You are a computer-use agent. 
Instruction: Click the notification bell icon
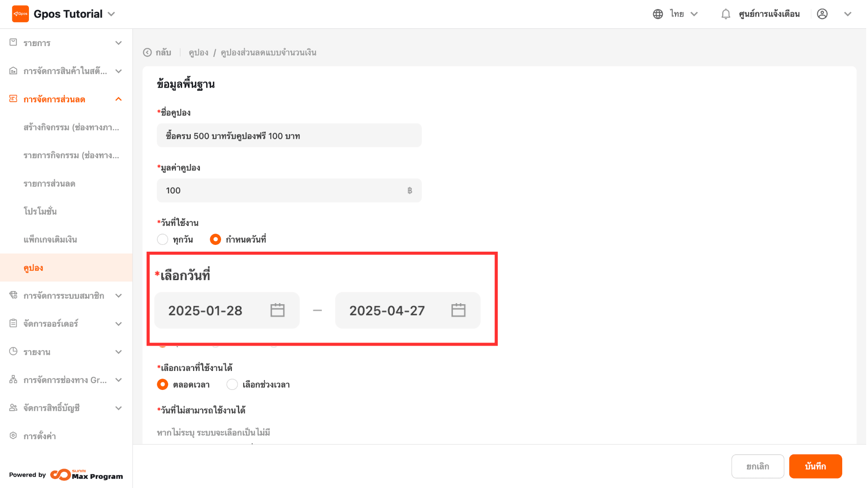coord(726,14)
